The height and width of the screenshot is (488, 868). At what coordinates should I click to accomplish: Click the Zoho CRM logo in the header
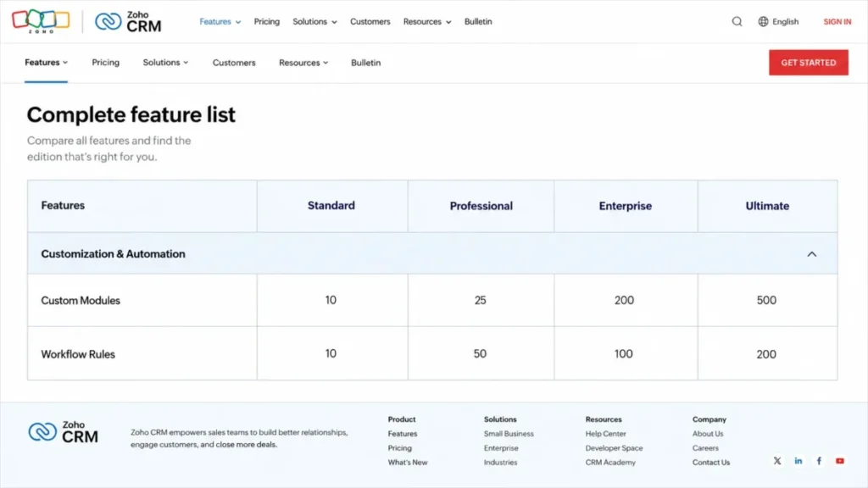128,21
